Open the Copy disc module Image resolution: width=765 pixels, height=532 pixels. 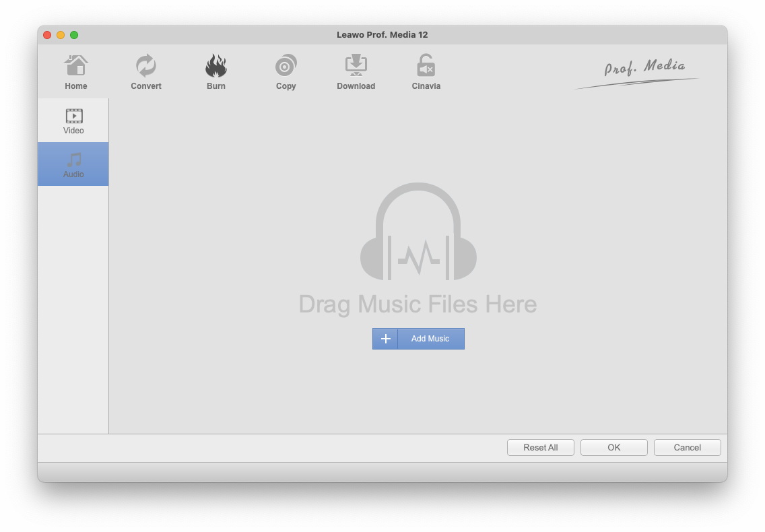pos(286,72)
